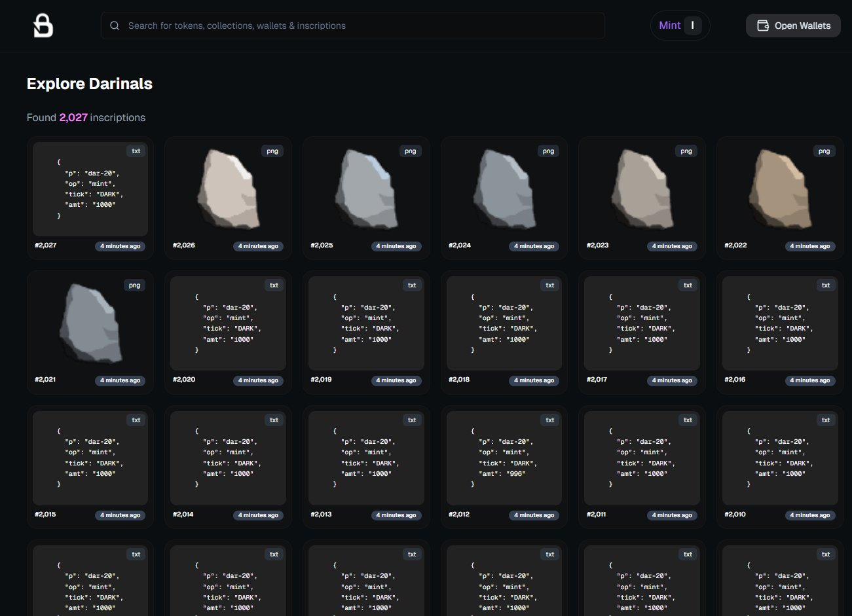This screenshot has height=616, width=852.
Task: Click the wallet icon beside Open Wallets
Action: 763,26
